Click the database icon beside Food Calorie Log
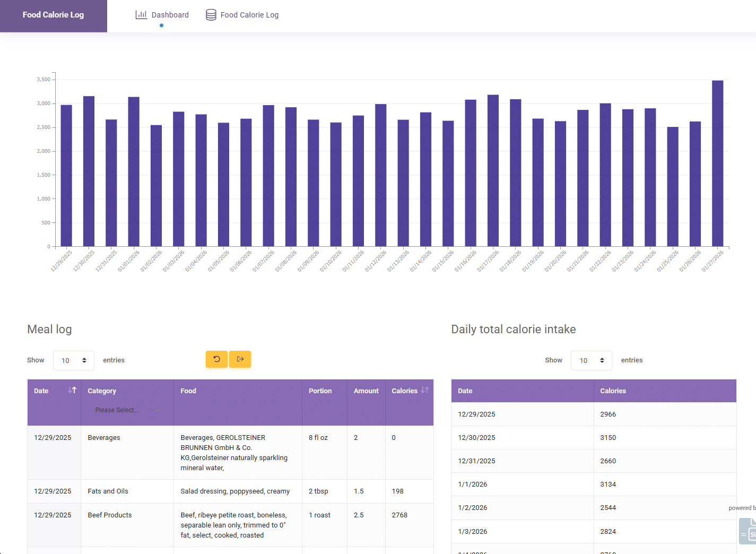The image size is (756, 554). pyautogui.click(x=210, y=14)
